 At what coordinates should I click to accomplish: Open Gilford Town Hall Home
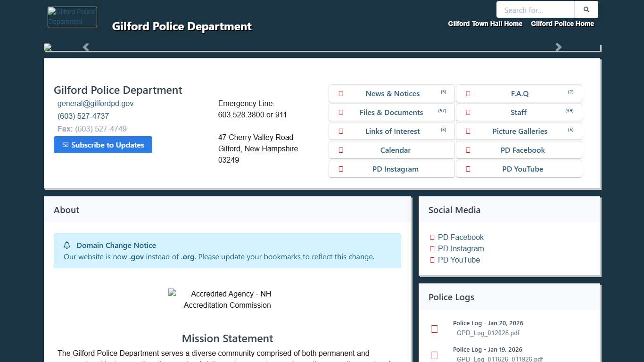point(485,24)
